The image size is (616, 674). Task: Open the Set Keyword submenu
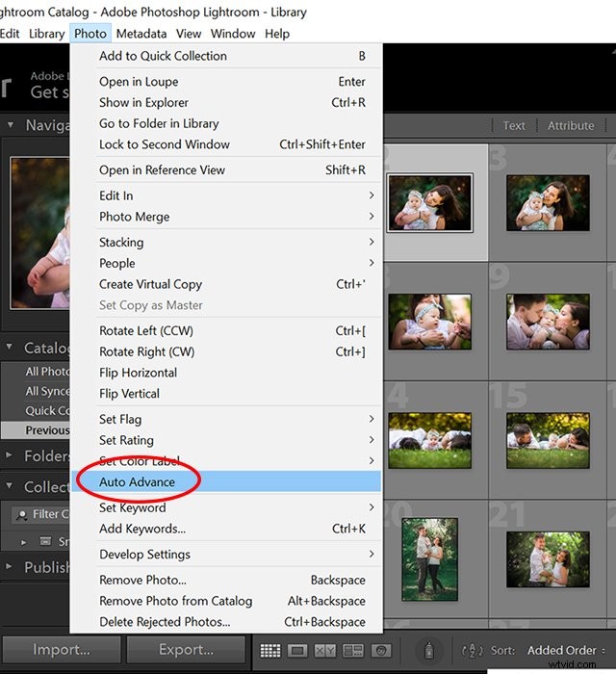coord(226,507)
